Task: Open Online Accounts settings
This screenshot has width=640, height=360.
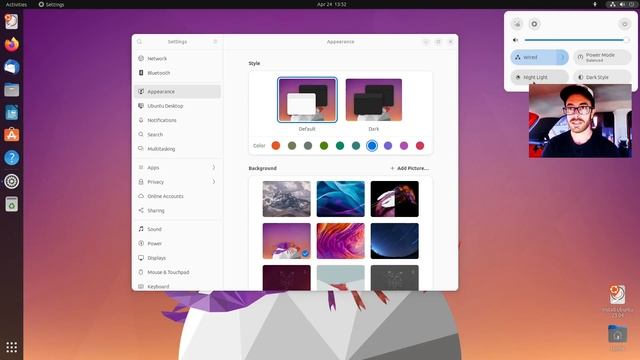Action: tap(177, 196)
